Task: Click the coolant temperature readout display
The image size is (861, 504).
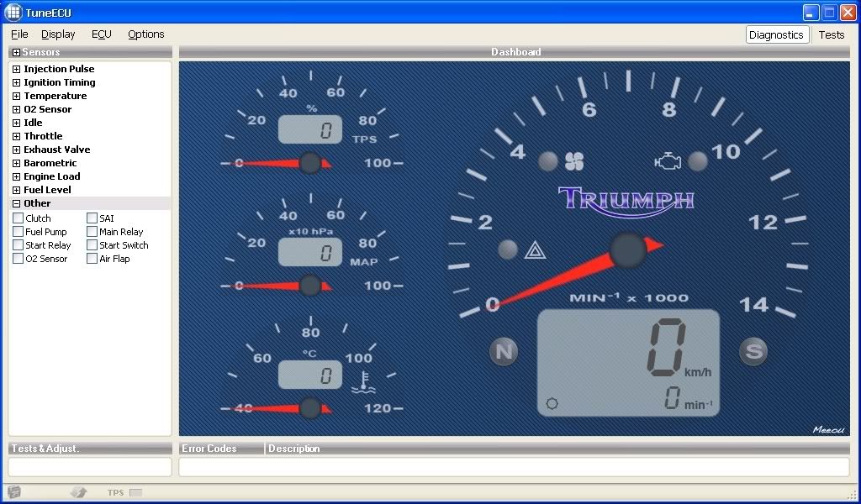Action: (x=310, y=375)
